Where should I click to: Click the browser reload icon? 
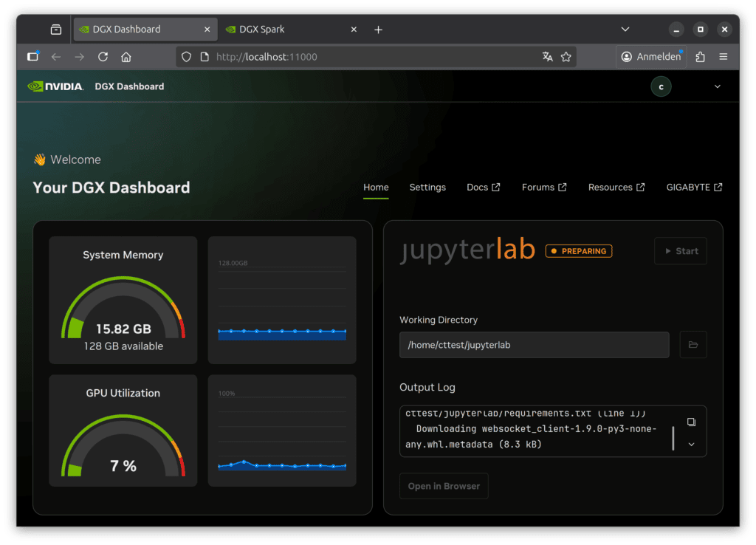click(x=103, y=57)
